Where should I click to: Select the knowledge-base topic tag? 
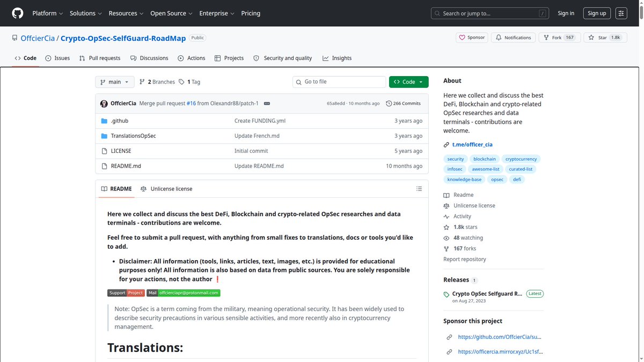tap(464, 180)
